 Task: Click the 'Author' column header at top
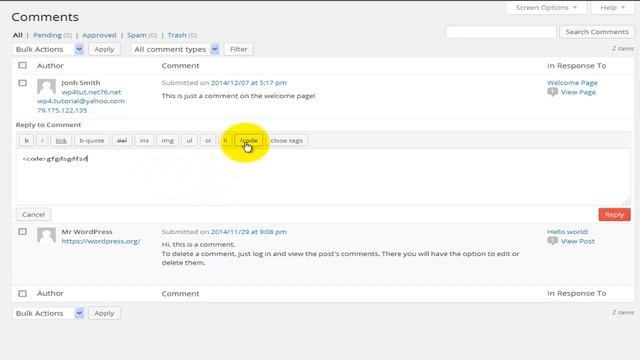click(50, 66)
